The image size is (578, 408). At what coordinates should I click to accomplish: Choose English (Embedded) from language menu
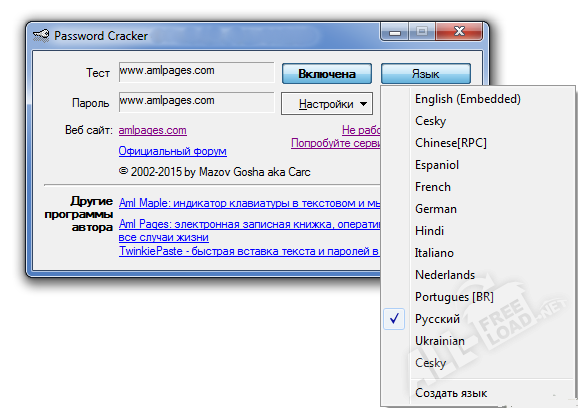(467, 99)
